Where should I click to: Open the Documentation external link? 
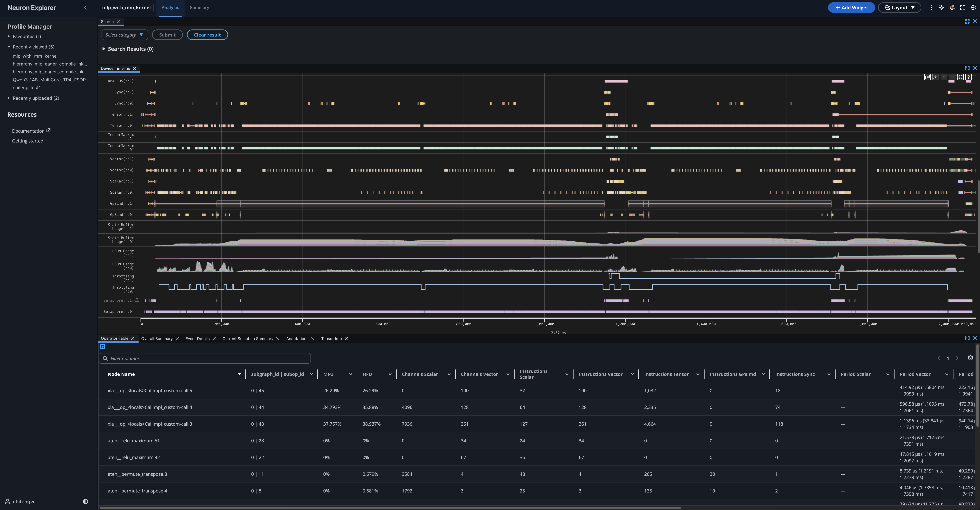tap(31, 131)
